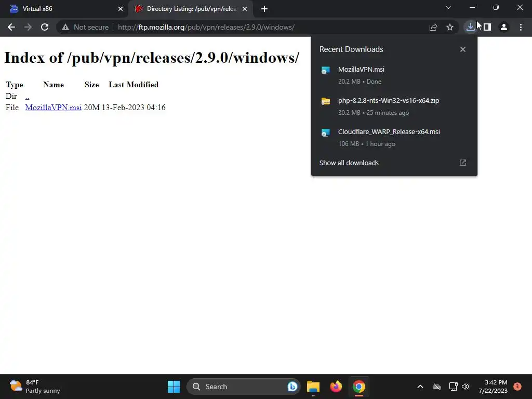Close the Directory Listing tab
This screenshot has width=532, height=399.
click(245, 9)
